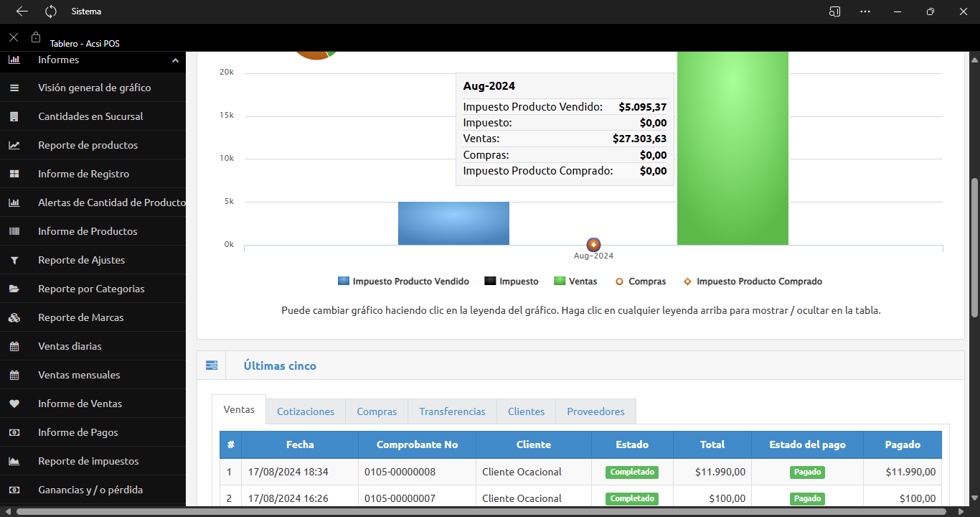The width and height of the screenshot is (980, 517).
Task: Click the heart icon beside Informe de Ventas
Action: (x=14, y=404)
